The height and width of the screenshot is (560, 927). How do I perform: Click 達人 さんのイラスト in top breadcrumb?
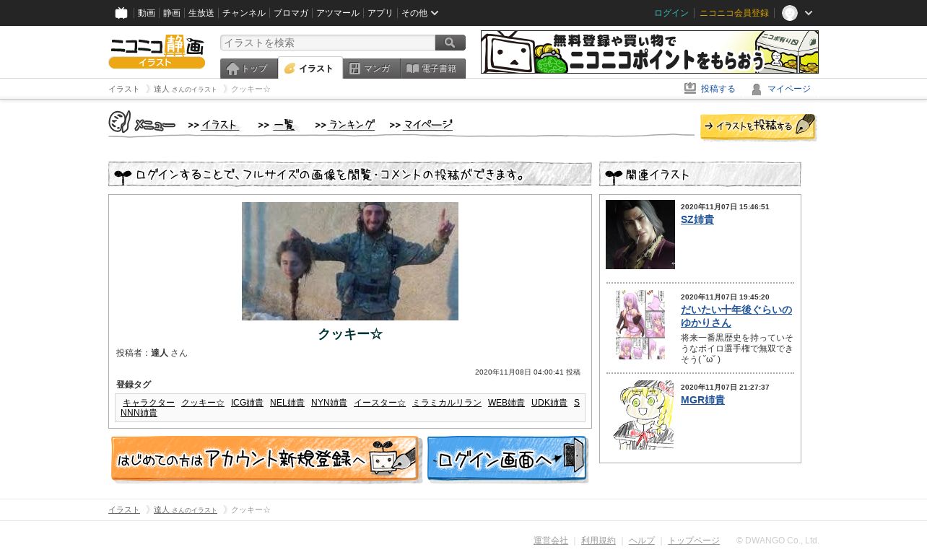(x=186, y=89)
